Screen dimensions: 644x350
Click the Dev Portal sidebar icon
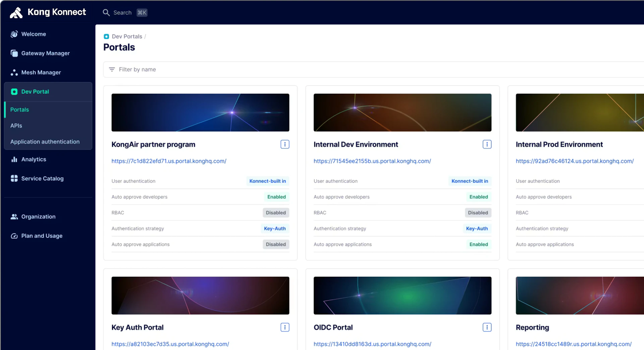[14, 91]
